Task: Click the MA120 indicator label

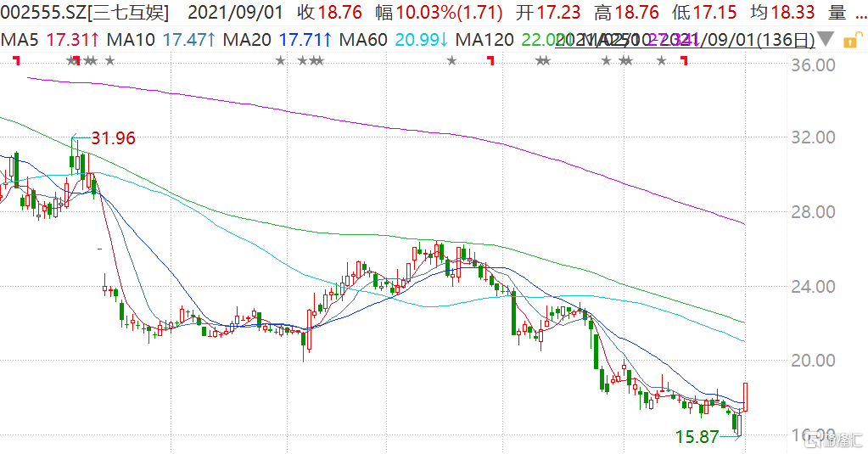Action: pyautogui.click(x=485, y=39)
